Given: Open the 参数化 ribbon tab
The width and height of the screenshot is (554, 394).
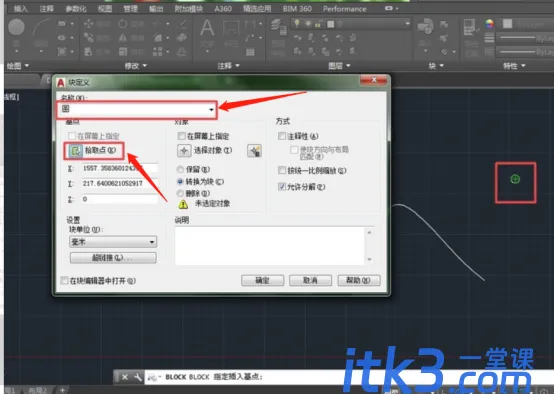Looking at the screenshot, I should [76, 9].
